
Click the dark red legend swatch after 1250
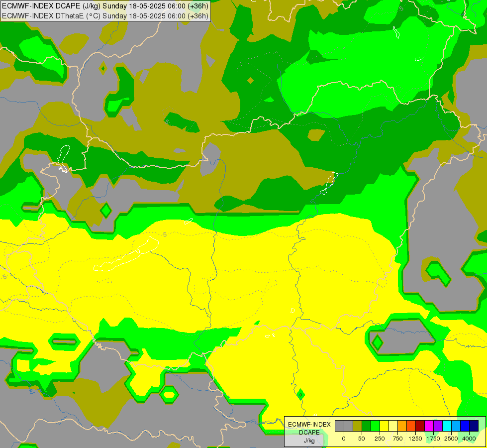pos(420,426)
